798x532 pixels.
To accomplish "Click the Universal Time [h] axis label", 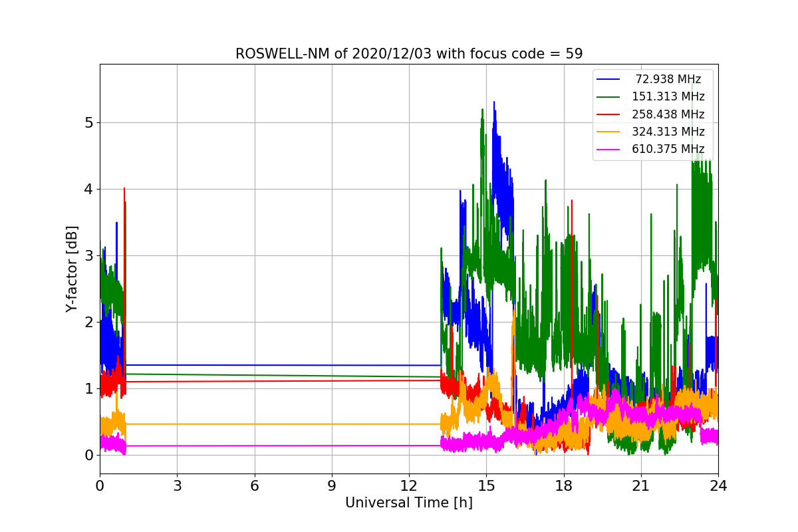I will click(409, 503).
